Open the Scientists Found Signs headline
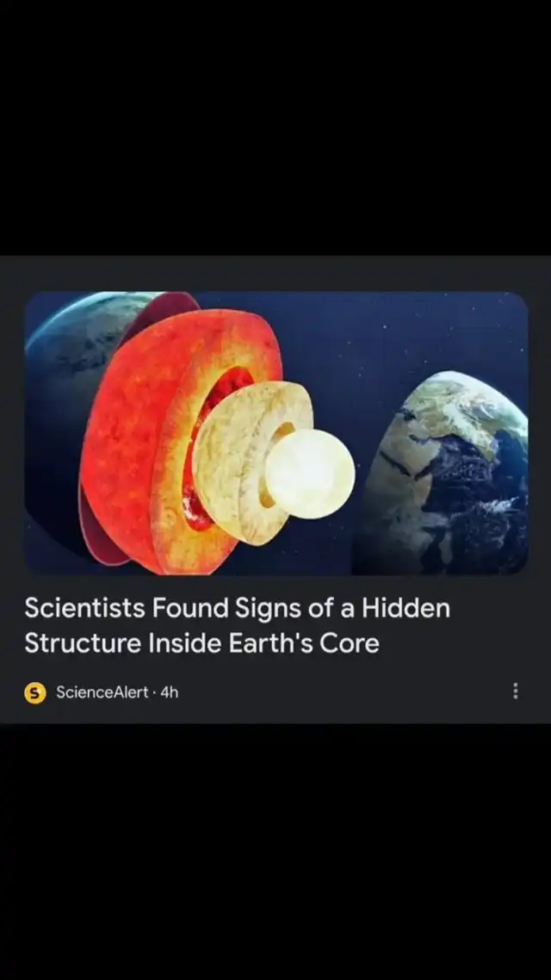This screenshot has height=980, width=551. [x=238, y=625]
